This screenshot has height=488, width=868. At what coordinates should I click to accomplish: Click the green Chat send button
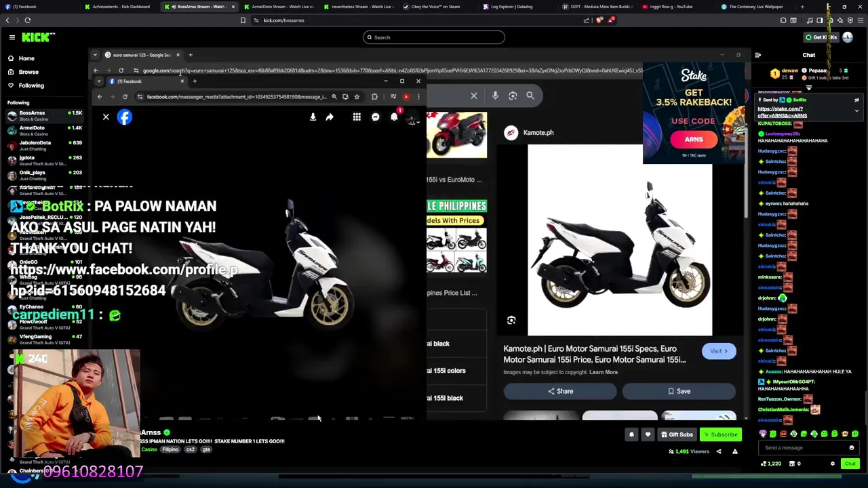click(x=850, y=464)
